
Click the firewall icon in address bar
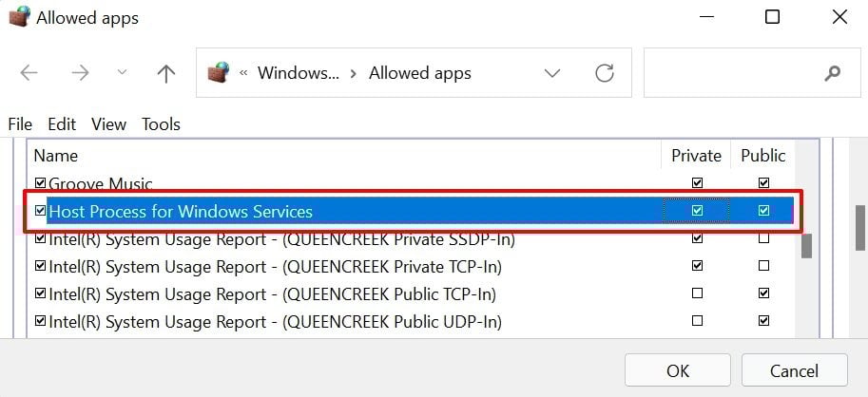(220, 73)
